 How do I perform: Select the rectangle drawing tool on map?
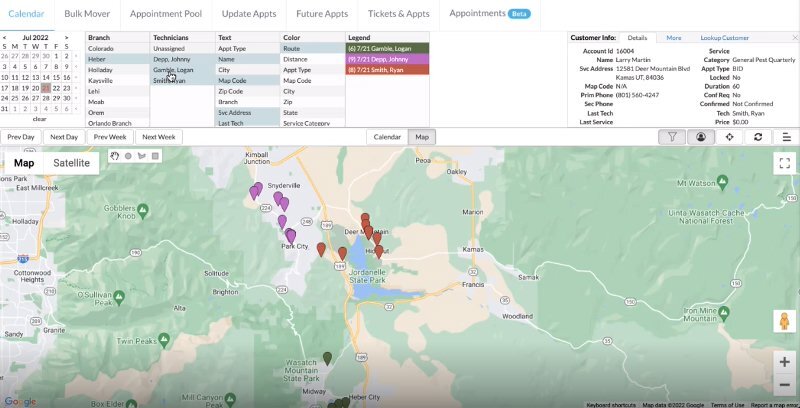pos(155,156)
